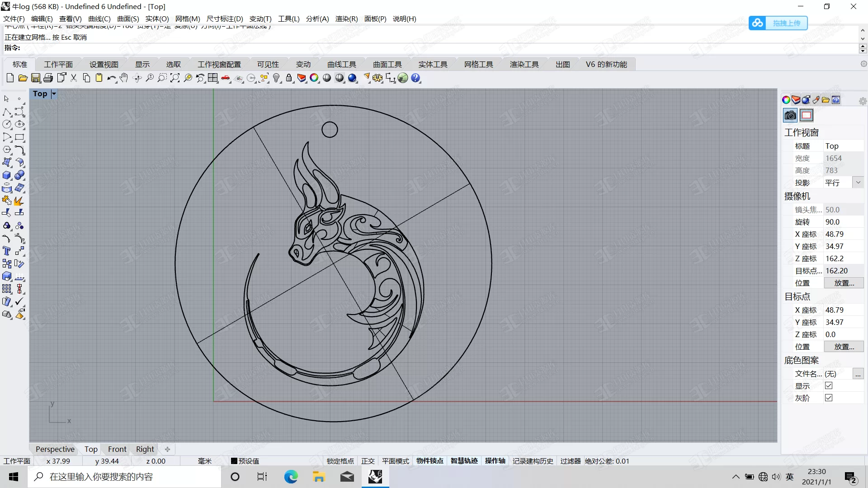Viewport: 868px width, 488px height.
Task: Open the 投影 projection dropdown
Action: 858,183
